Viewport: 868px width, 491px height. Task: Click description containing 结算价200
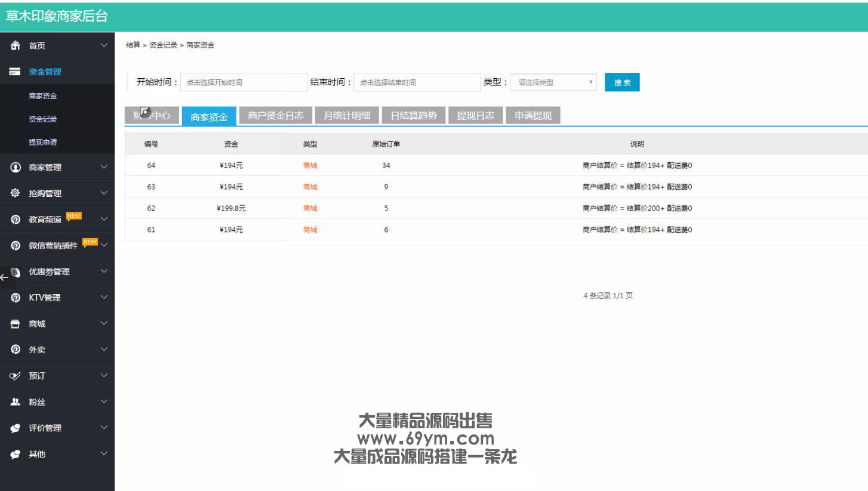(x=638, y=208)
